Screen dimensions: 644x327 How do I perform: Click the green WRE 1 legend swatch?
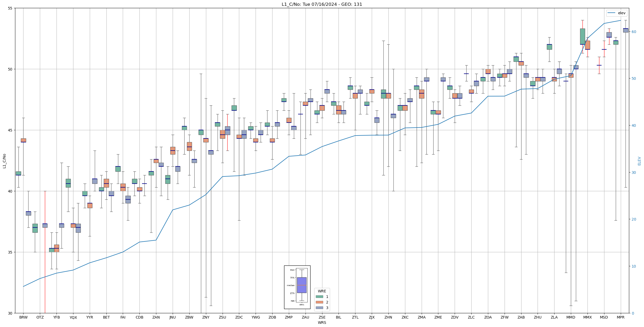click(319, 297)
